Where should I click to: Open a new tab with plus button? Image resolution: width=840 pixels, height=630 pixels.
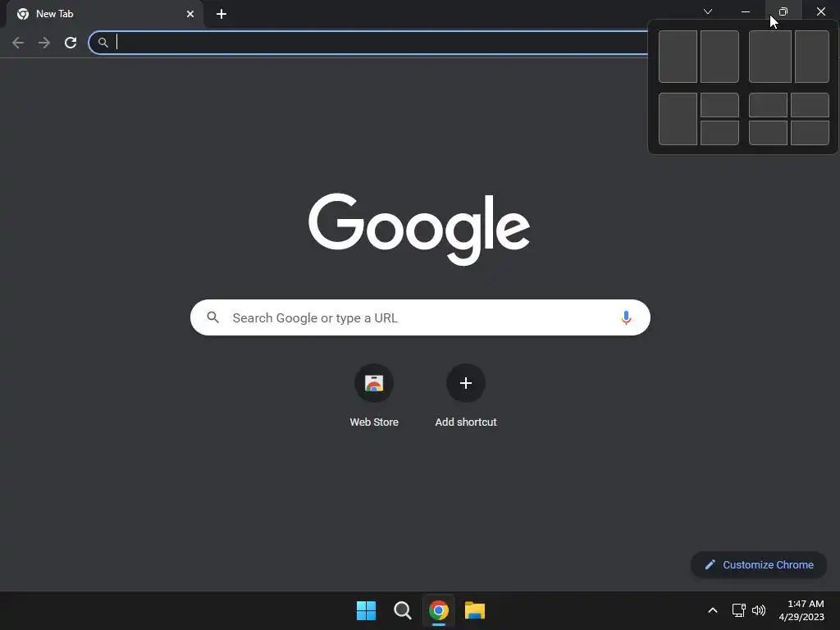pos(221,14)
